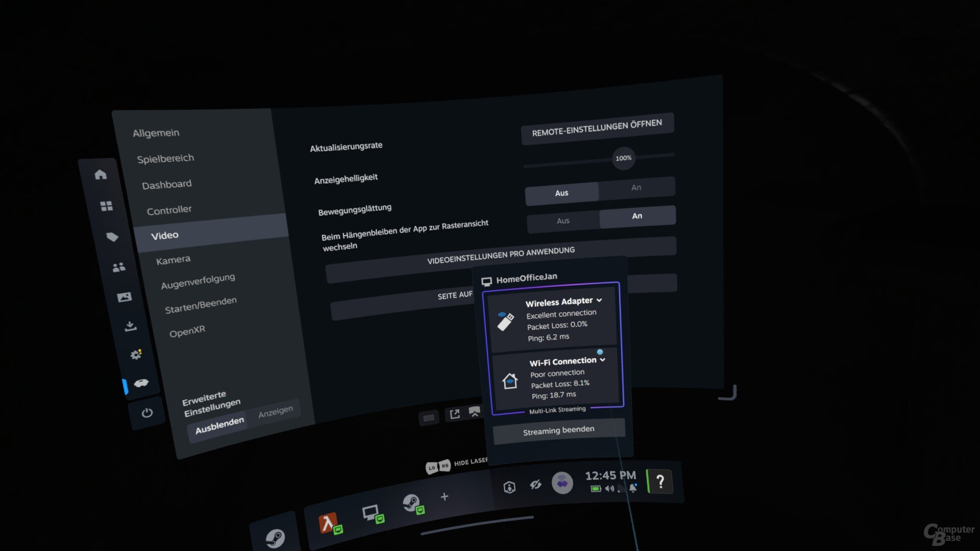Viewport: 980px width, 551px height.
Task: Click the power icon in sidebar
Action: [147, 412]
